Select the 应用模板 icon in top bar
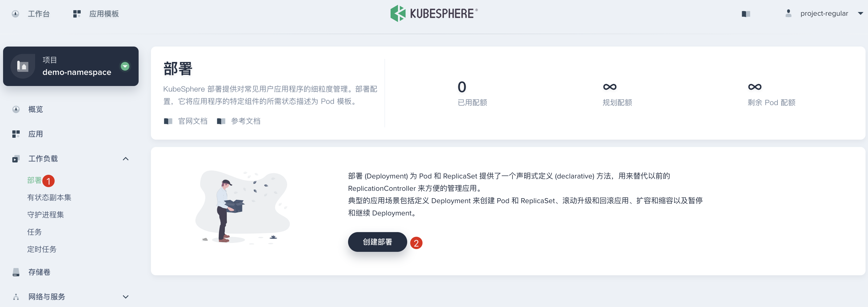The width and height of the screenshot is (868, 307). 77,14
